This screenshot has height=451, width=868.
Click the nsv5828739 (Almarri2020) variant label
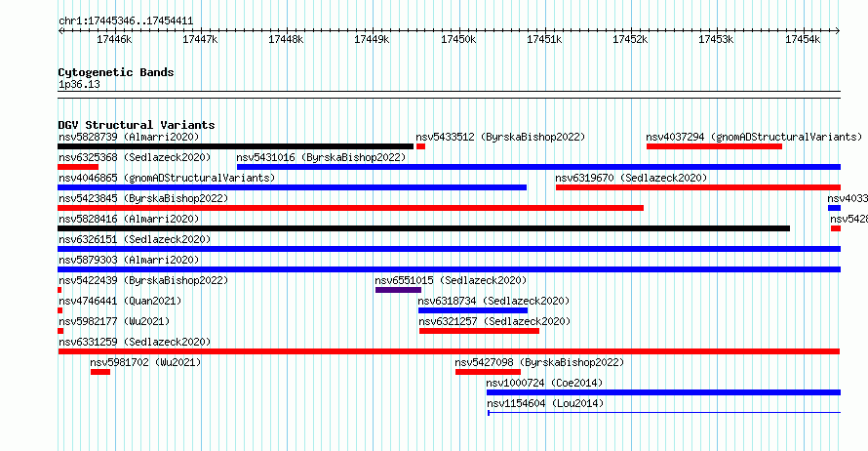[x=129, y=137]
